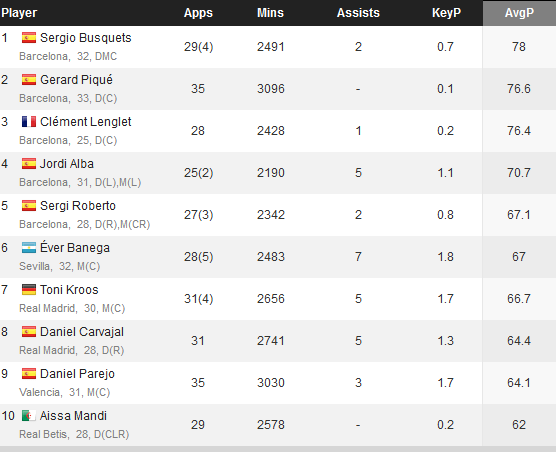Open Daniel Carvajal player page
Screen dimensions: 556x452
[82, 332]
